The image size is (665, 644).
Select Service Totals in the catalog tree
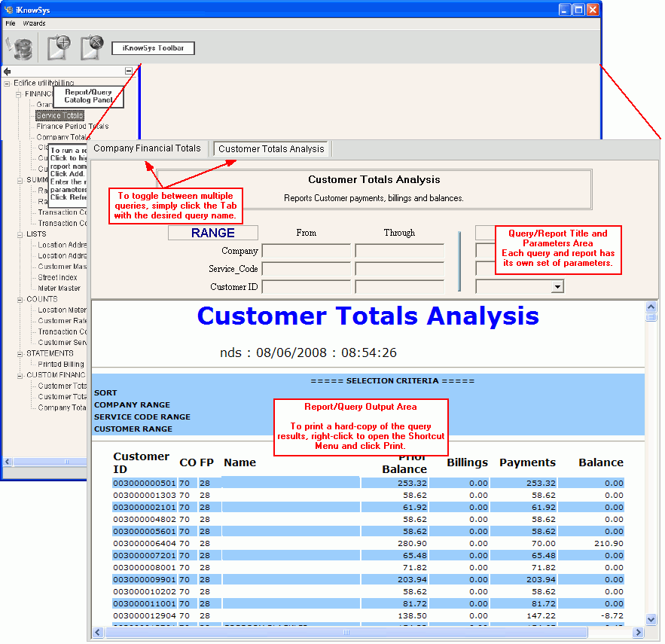click(59, 116)
